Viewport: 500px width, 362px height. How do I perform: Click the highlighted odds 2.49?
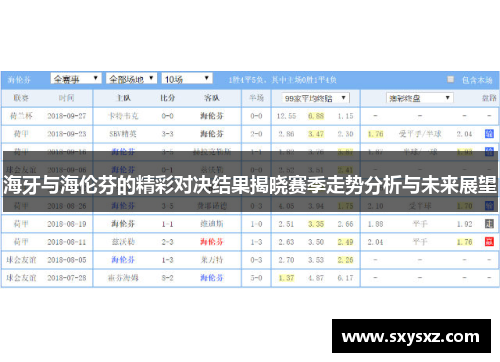[x=345, y=242]
